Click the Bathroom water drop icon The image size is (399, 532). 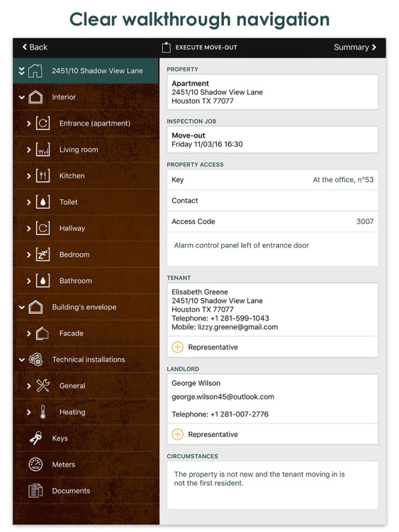click(x=43, y=281)
